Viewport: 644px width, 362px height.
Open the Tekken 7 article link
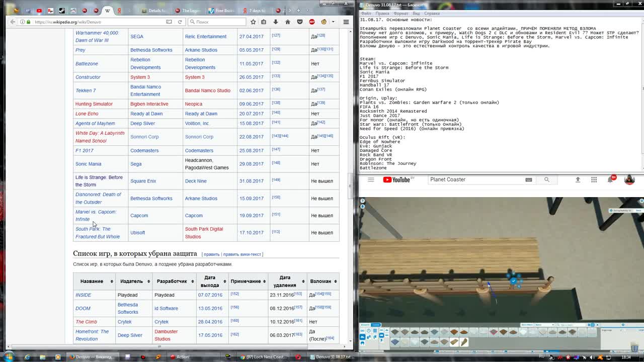click(x=86, y=90)
